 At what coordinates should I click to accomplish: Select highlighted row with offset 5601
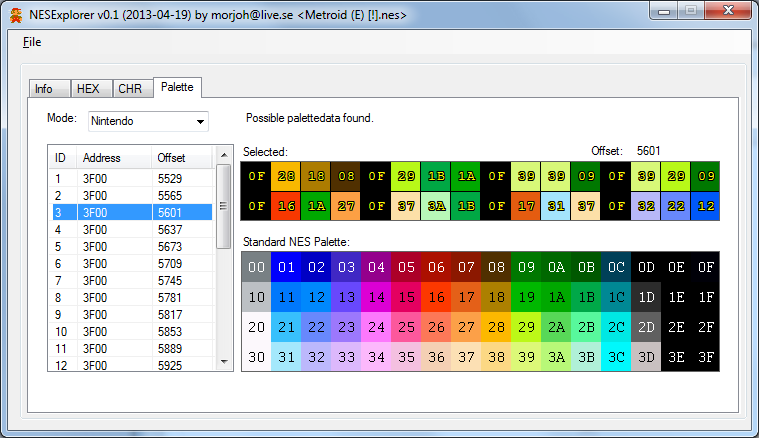132,212
